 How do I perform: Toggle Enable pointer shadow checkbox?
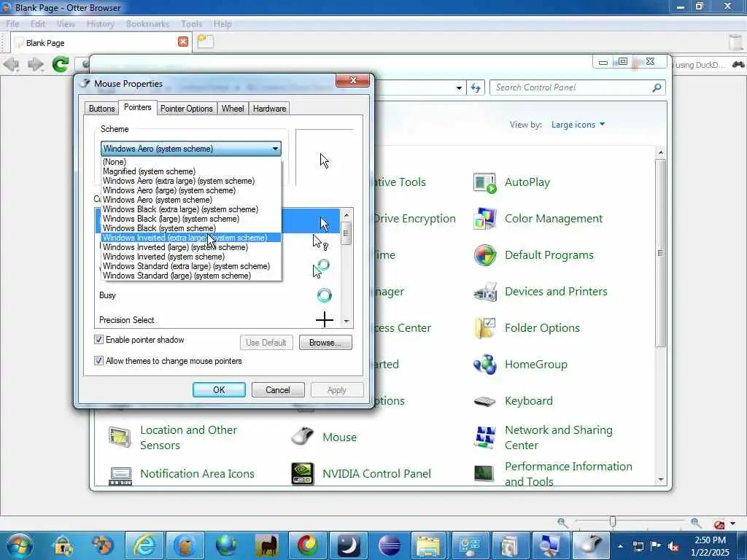point(98,340)
